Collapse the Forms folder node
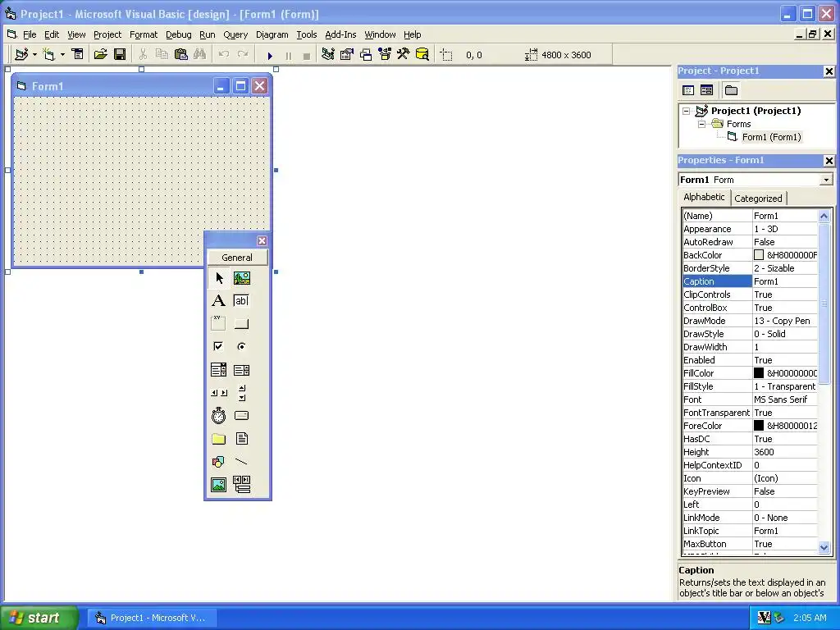The height and width of the screenshot is (630, 840). [701, 125]
